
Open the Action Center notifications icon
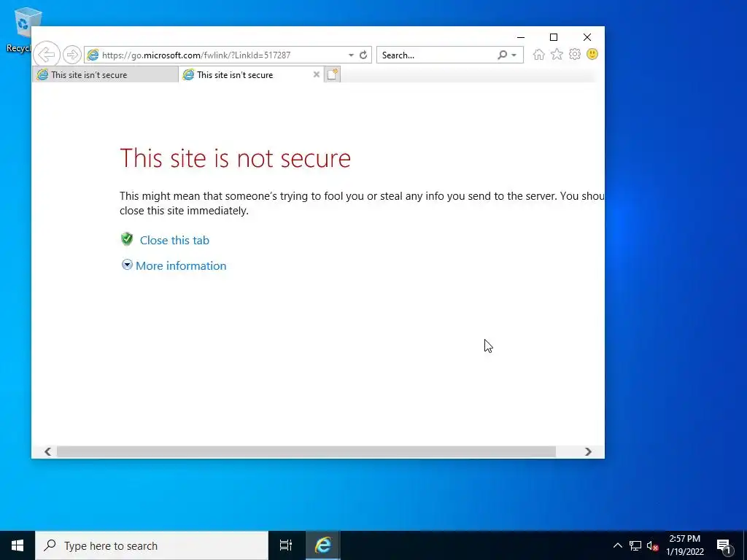[724, 545]
